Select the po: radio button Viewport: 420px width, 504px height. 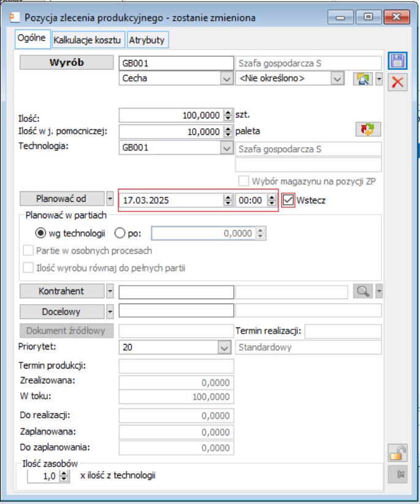point(120,233)
